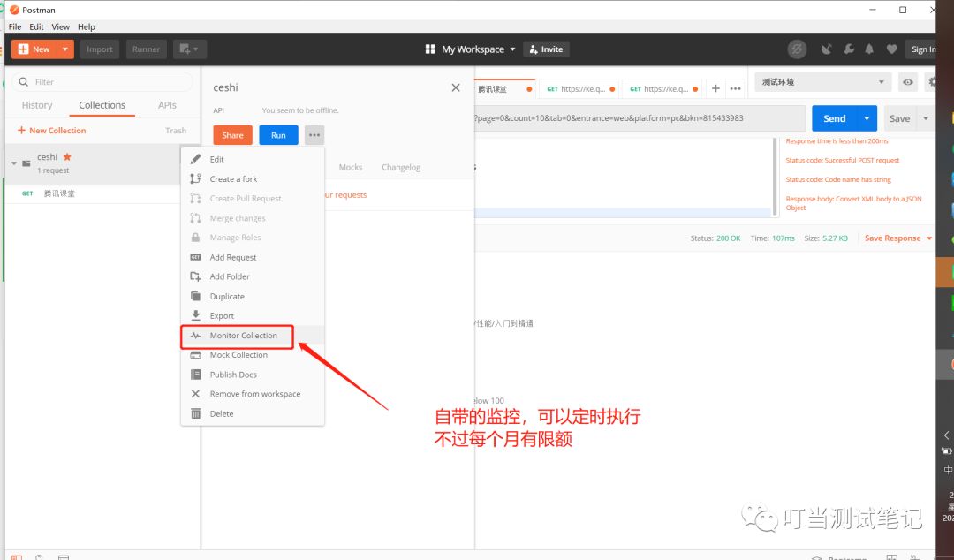Click the Invite button
The width and height of the screenshot is (954, 560).
pyautogui.click(x=546, y=49)
